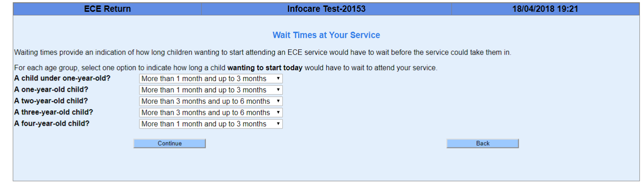Viewport: 644px width, 186px height.
Task: Expand the one-year-old child wait dropdown
Action: click(x=210, y=90)
